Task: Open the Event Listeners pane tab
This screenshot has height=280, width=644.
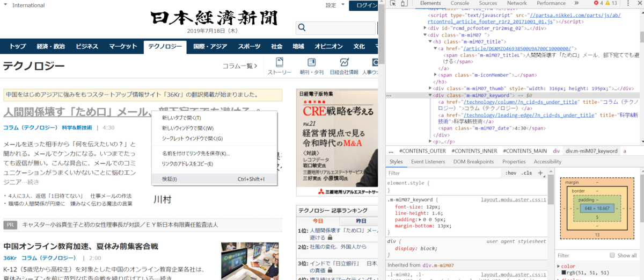Action: 428,162
